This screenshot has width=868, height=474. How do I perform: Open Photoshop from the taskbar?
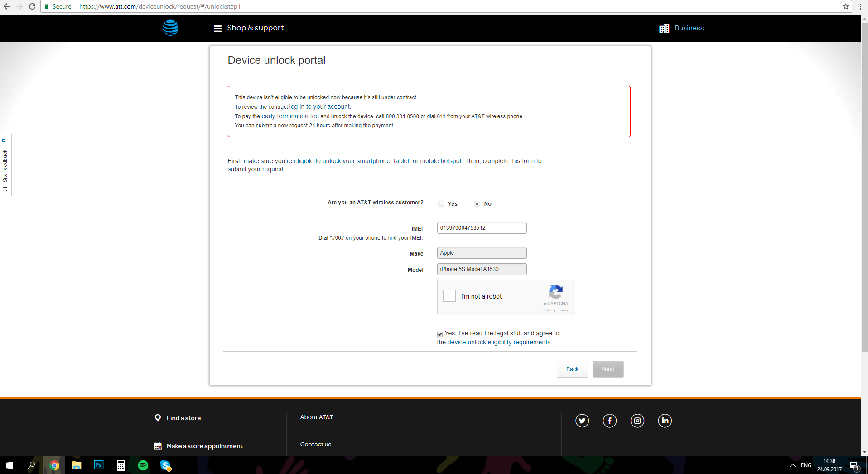point(98,465)
